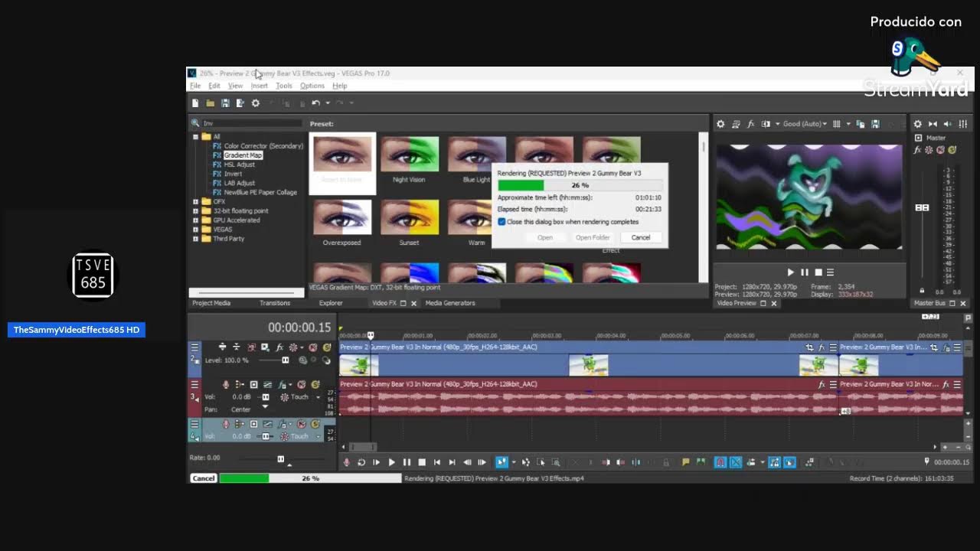Open the Undo history dropdown arrow

pyautogui.click(x=327, y=103)
